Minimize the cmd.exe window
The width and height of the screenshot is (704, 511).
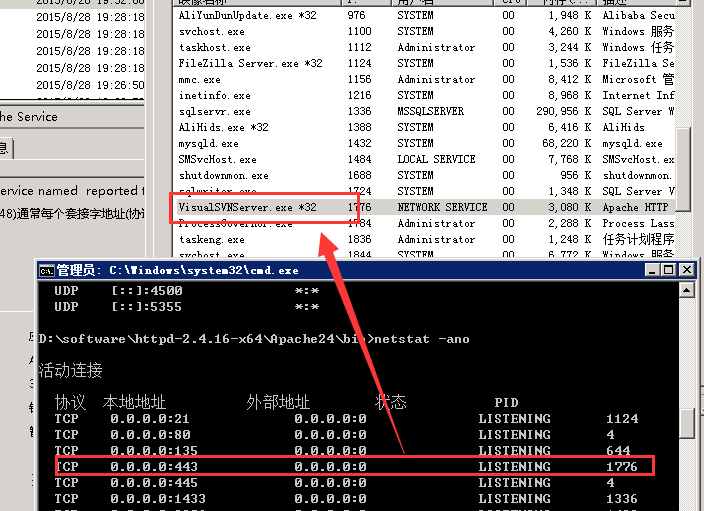(652, 270)
